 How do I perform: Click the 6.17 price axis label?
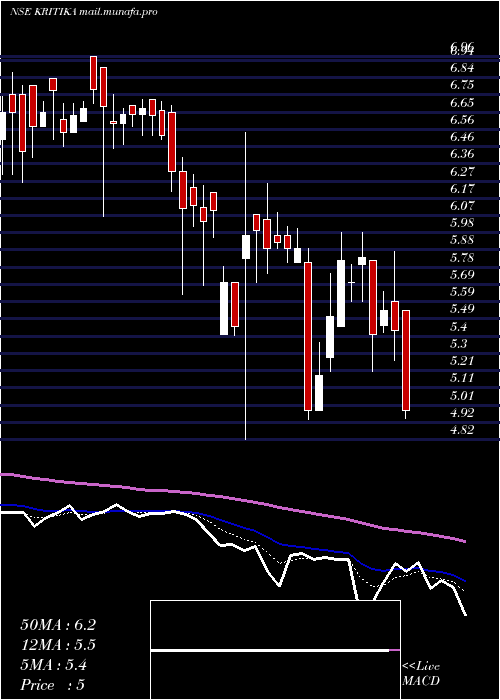coord(462,188)
